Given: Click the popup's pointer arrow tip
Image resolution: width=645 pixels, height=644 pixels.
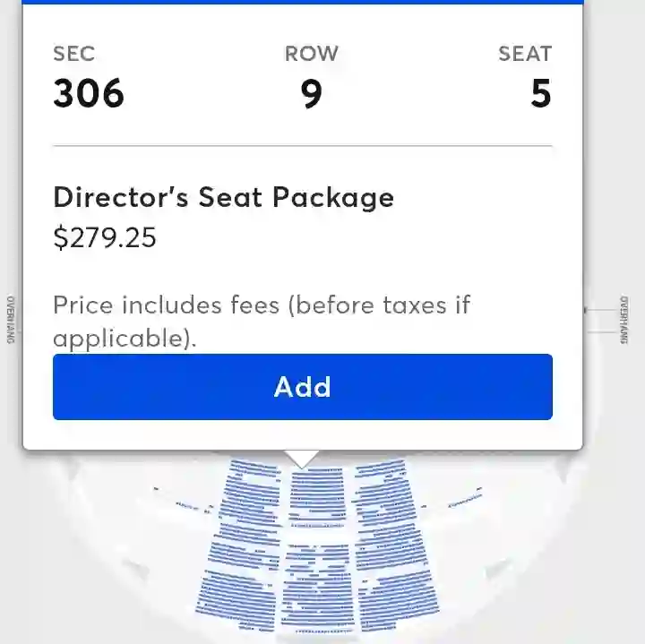Looking at the screenshot, I should (302, 464).
